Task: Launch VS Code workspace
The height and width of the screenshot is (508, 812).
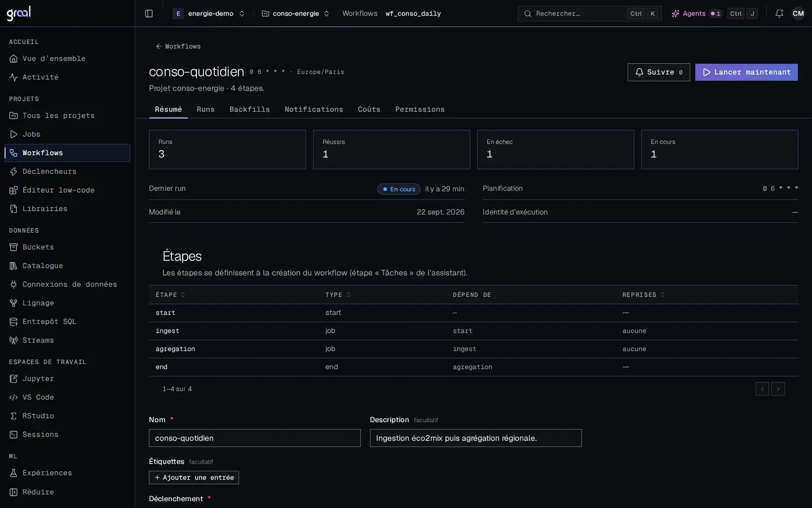Action: point(67,397)
